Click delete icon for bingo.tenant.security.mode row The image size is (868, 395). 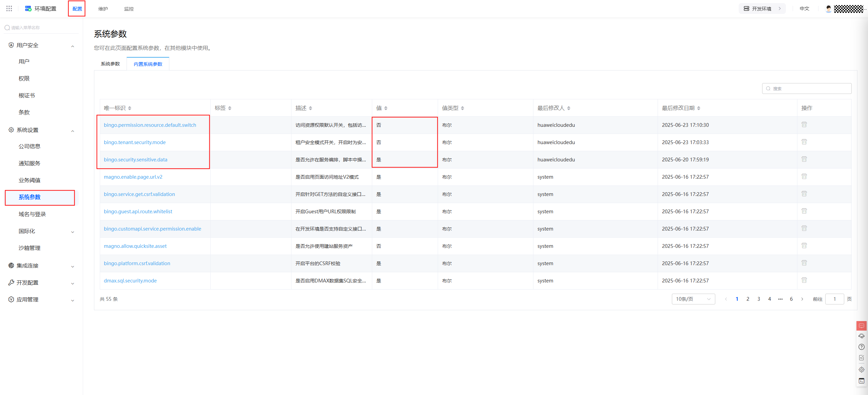pyautogui.click(x=804, y=142)
